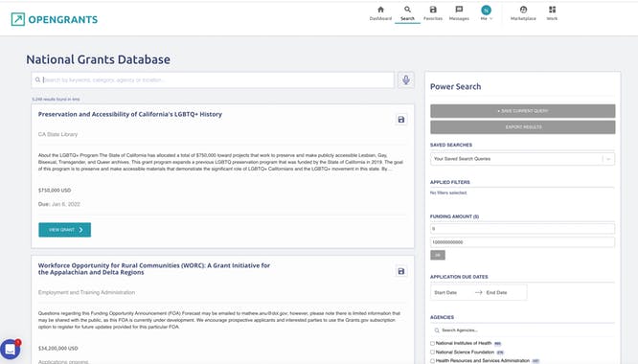Click the Save Current Query button
638x364 pixels.
tap(523, 111)
